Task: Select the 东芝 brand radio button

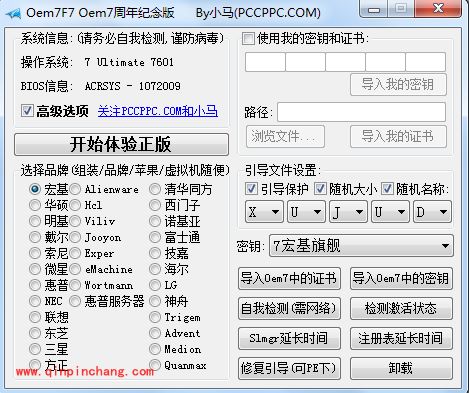Action: pyautogui.click(x=35, y=333)
